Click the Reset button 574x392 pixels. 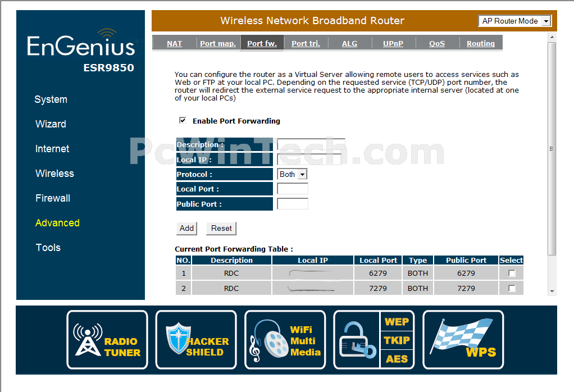point(221,229)
